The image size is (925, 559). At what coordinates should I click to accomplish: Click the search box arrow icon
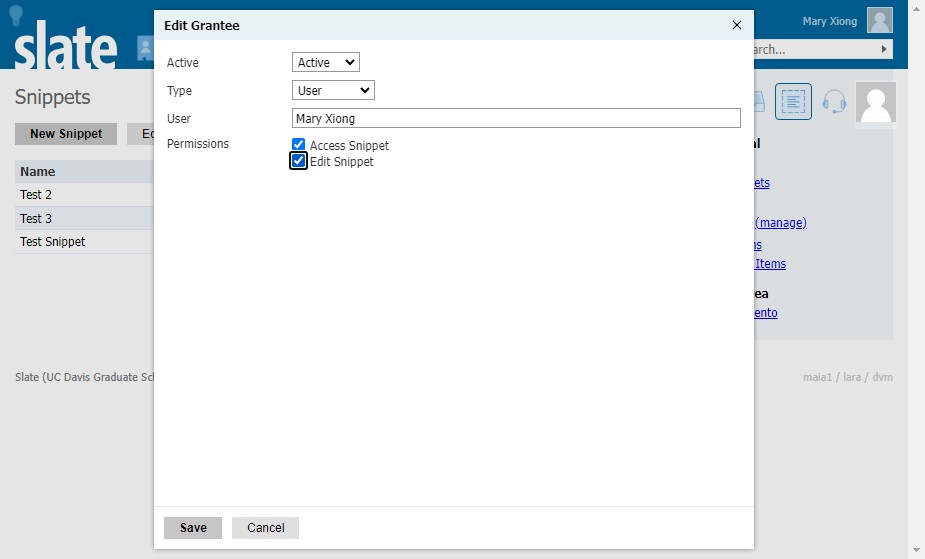[884, 49]
